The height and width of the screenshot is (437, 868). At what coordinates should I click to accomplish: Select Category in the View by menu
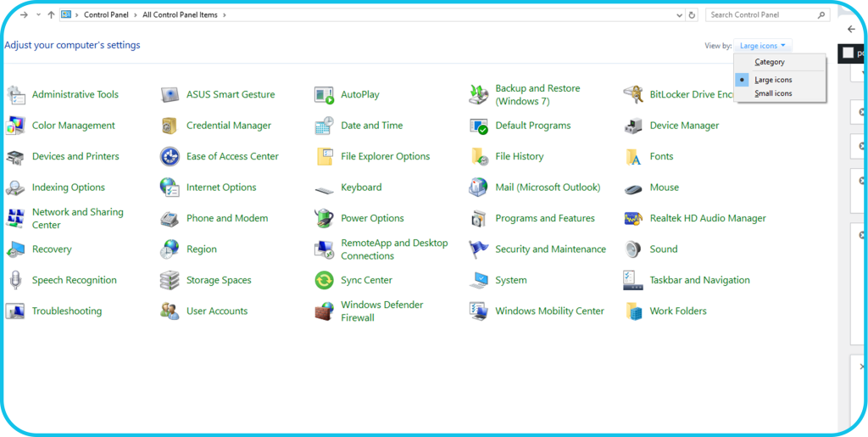tap(770, 62)
